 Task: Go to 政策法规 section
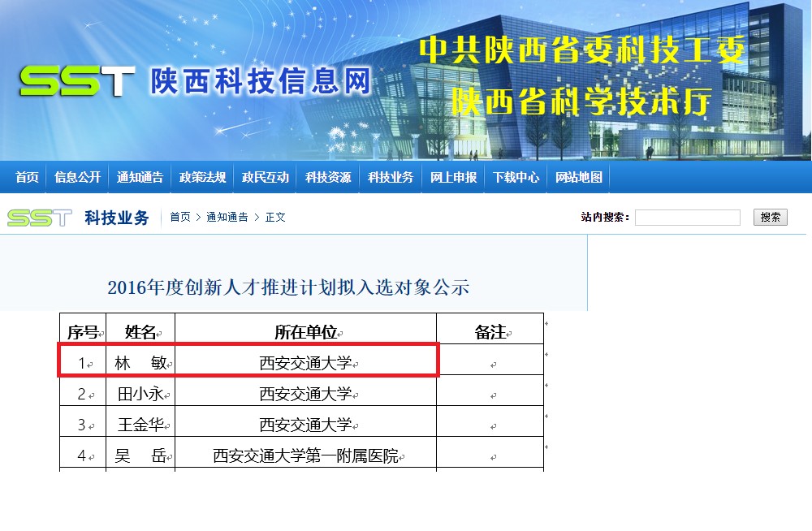pos(202,177)
